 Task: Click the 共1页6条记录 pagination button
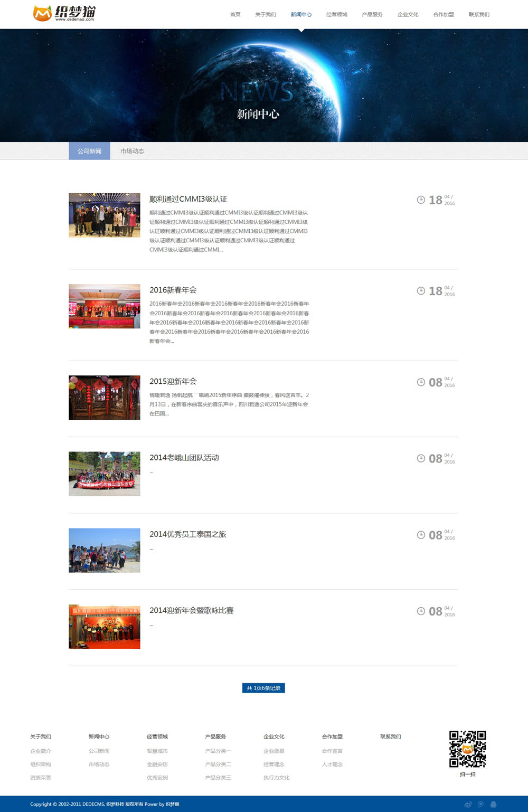pos(263,688)
